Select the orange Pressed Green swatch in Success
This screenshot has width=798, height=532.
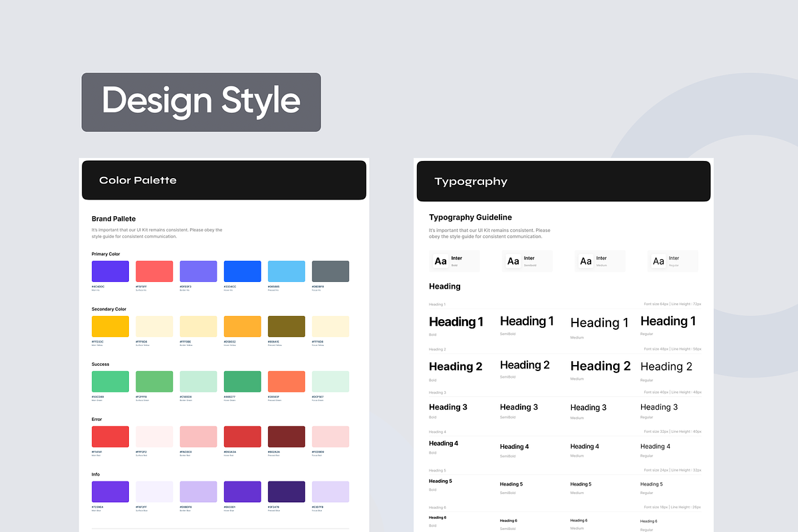coord(287,382)
